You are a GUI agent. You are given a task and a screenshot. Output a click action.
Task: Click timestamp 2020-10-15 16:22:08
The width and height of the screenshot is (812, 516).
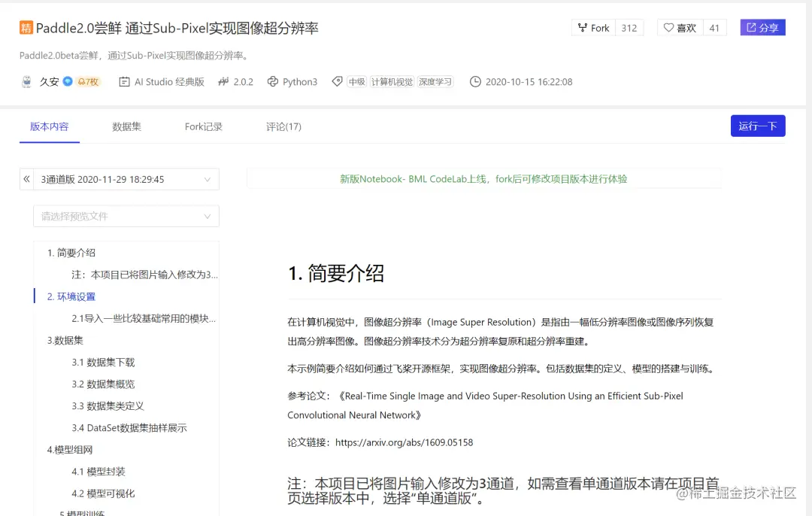(x=529, y=82)
